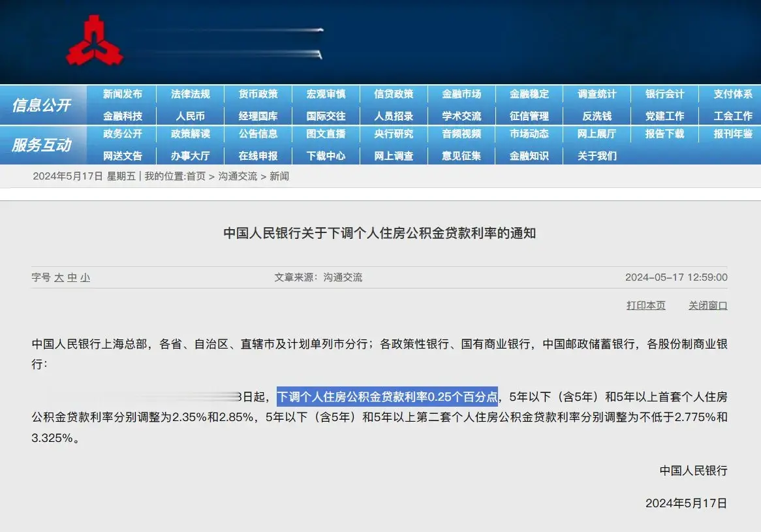Click the 服务互动 section header
The height and width of the screenshot is (532, 761).
[41, 145]
